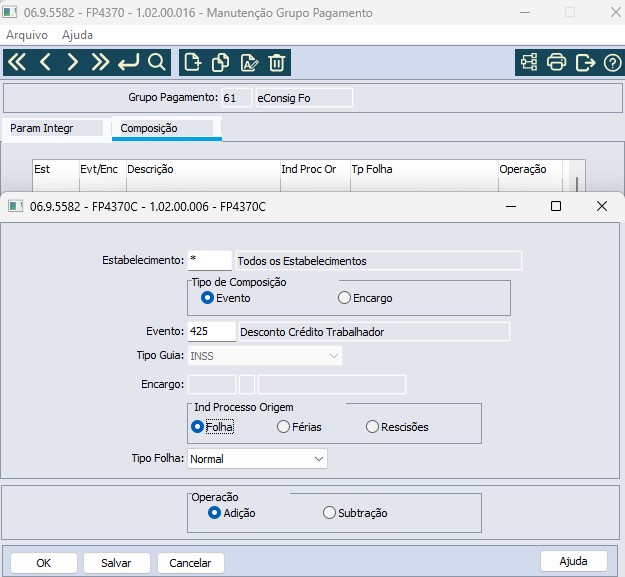Click the Operação column header
Viewport: 625px width, 577px height.
pos(531,169)
